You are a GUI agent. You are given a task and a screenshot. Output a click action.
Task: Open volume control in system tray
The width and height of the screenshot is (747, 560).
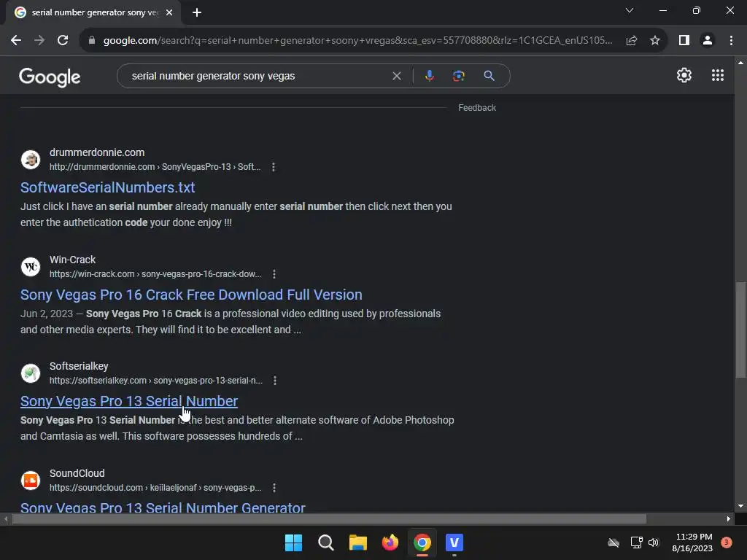point(654,542)
